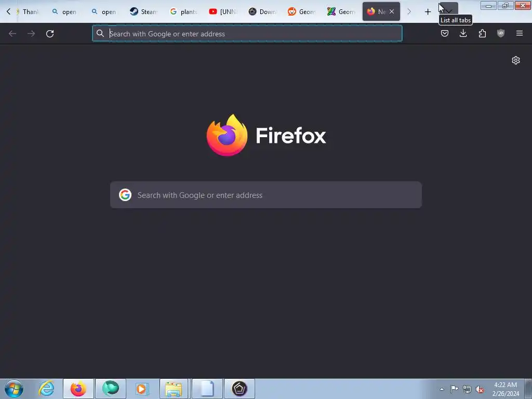Show hidden system tray icons
This screenshot has width=532, height=399.
coord(442,389)
